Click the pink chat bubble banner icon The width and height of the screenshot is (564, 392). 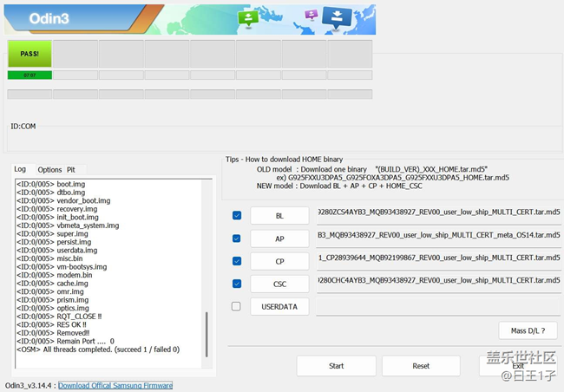coord(311,15)
